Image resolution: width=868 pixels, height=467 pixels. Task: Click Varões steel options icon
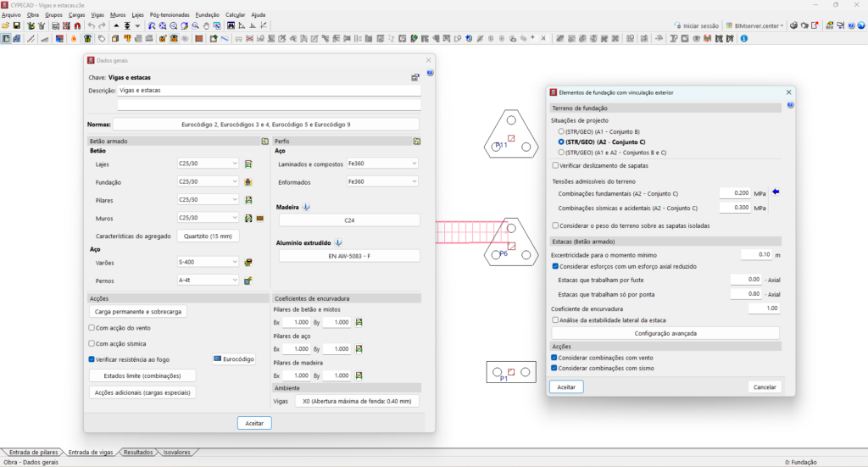click(x=248, y=262)
